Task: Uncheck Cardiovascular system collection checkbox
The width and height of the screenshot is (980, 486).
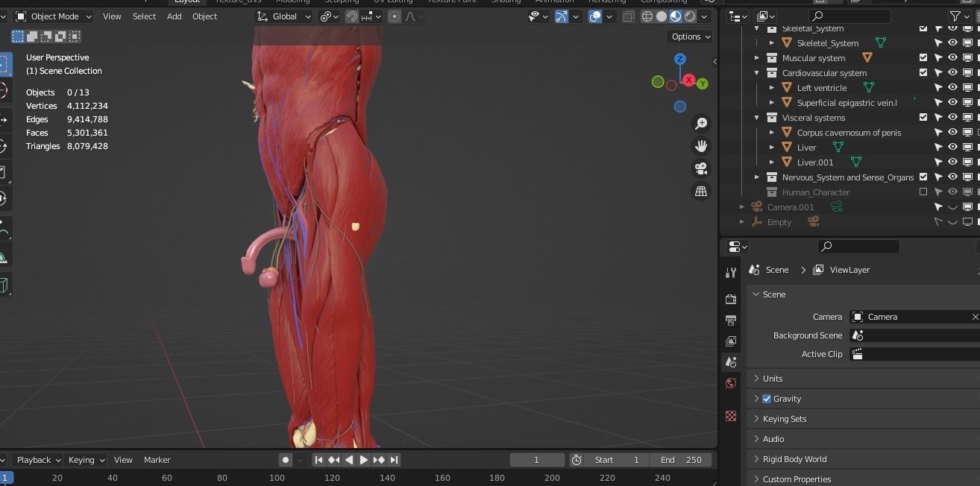Action: tap(923, 73)
